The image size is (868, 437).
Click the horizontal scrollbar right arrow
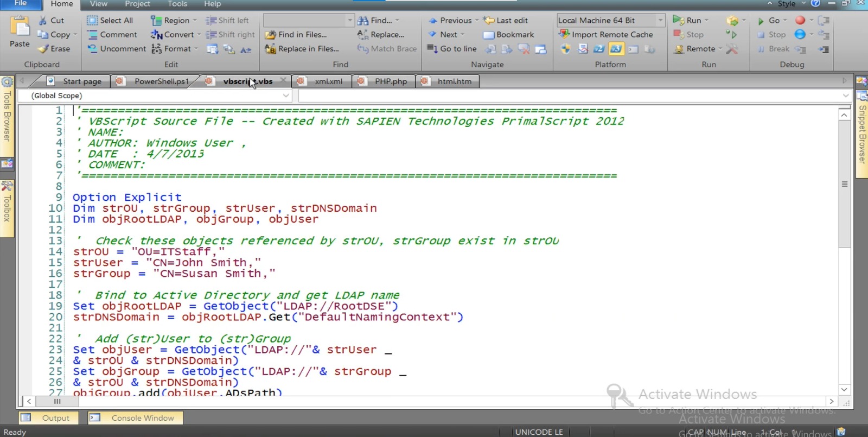[831, 401]
